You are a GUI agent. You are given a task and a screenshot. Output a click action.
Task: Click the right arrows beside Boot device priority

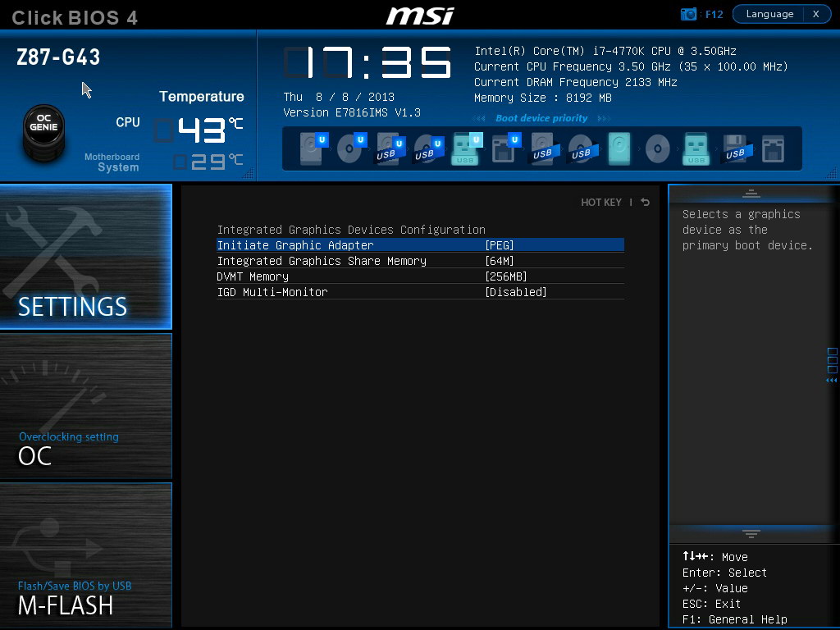point(604,118)
